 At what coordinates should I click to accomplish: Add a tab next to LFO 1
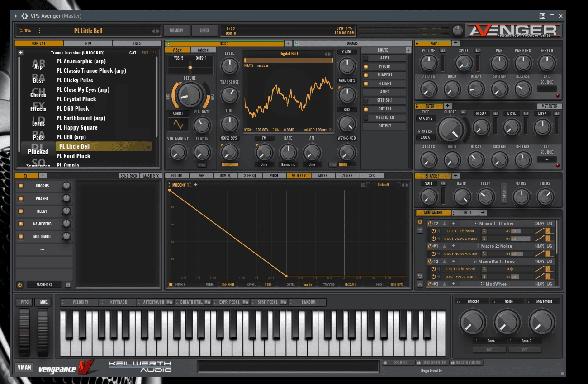coord(483,213)
